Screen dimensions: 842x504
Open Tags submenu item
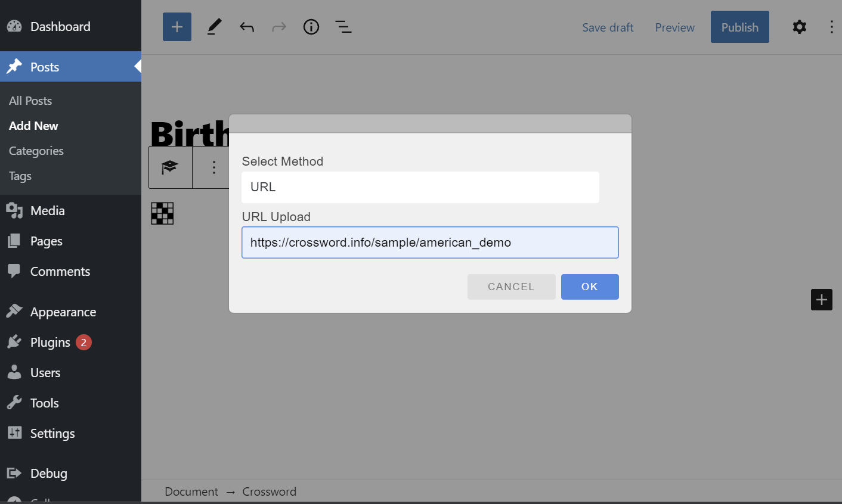(x=20, y=176)
